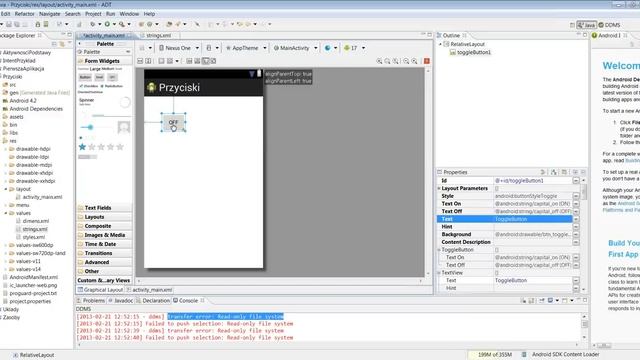Zoom in on the layout canvas
Image resolution: width=640 pixels, height=360 pixels.
(414, 61)
